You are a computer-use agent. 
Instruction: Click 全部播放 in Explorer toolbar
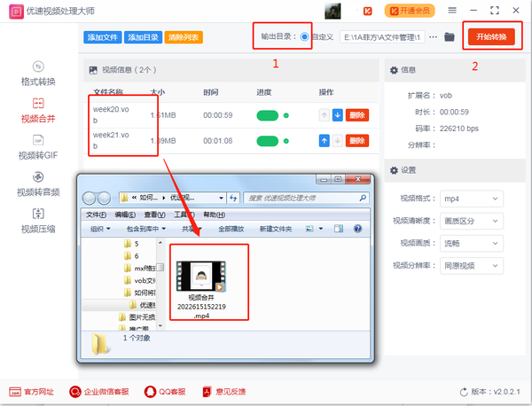[231, 229]
